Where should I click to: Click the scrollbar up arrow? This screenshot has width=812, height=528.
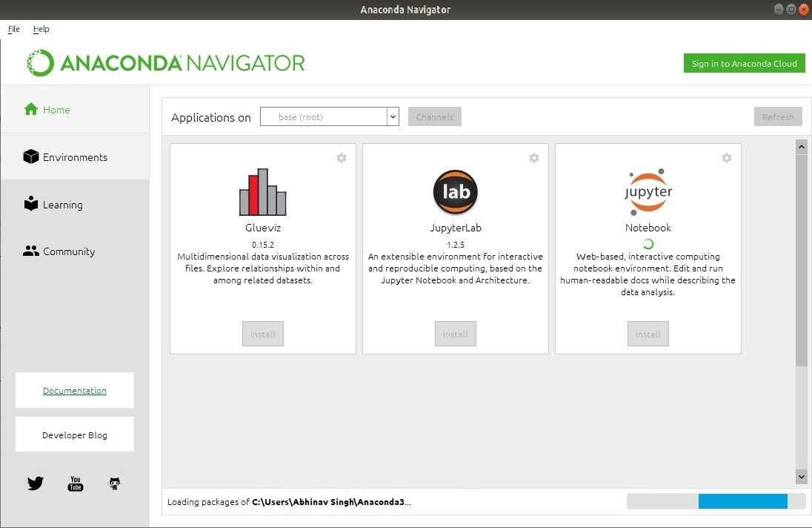801,147
